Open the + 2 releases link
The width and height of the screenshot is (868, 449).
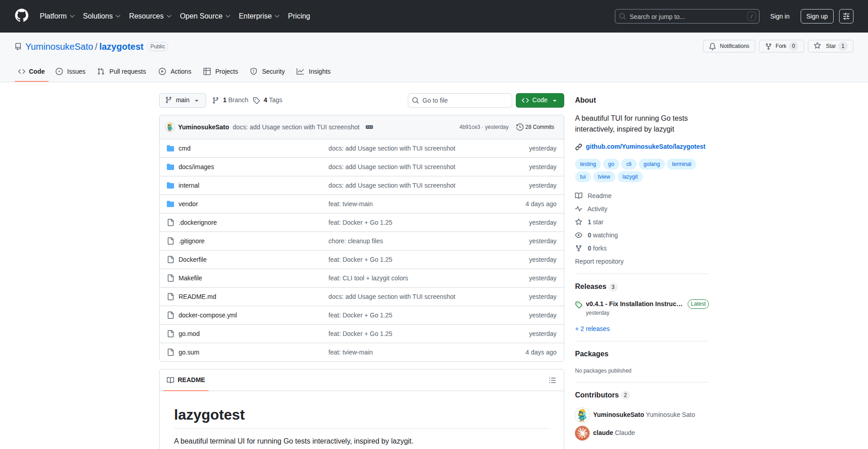pyautogui.click(x=592, y=329)
